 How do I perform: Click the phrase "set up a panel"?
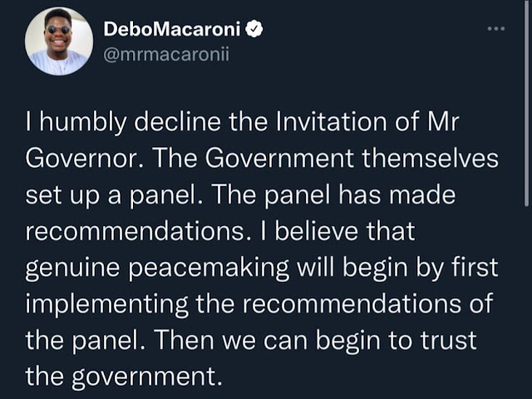pos(113,196)
